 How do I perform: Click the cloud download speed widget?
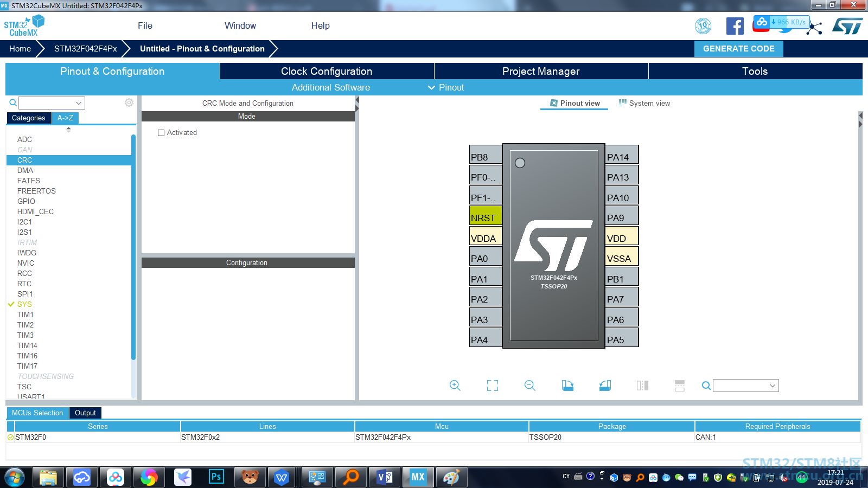click(781, 22)
